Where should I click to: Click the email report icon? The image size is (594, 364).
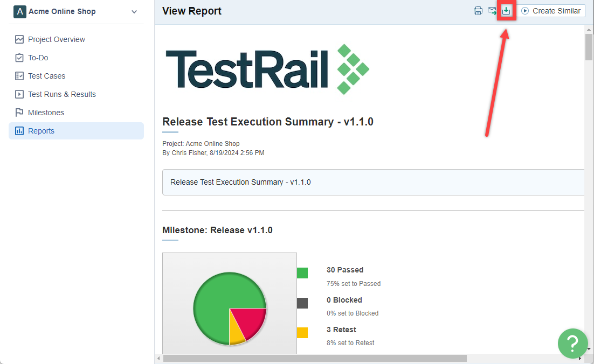click(x=492, y=11)
